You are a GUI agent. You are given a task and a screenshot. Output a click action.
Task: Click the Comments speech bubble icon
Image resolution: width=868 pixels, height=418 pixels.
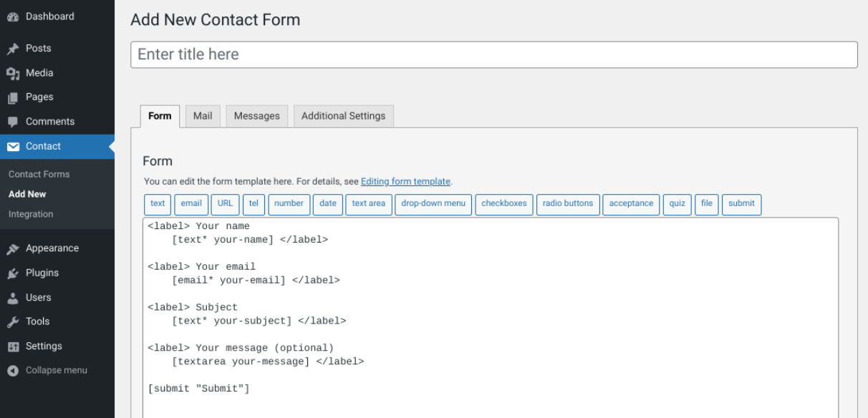[13, 122]
